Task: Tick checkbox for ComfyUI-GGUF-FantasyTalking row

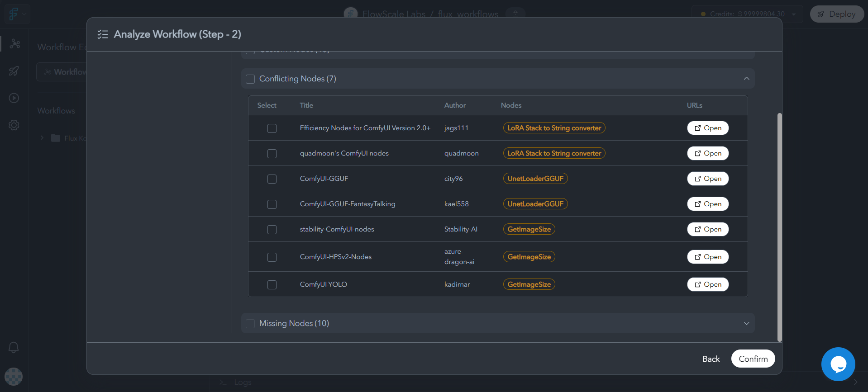Action: pyautogui.click(x=272, y=204)
